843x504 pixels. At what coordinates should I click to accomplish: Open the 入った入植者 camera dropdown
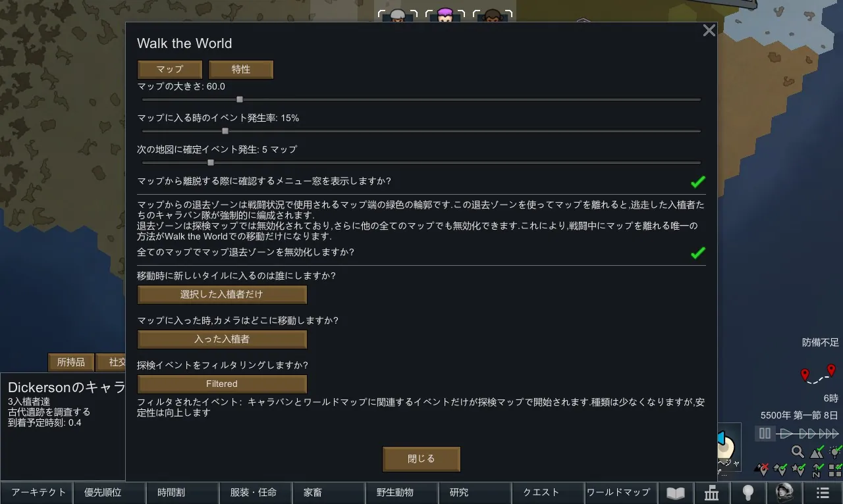[222, 340]
